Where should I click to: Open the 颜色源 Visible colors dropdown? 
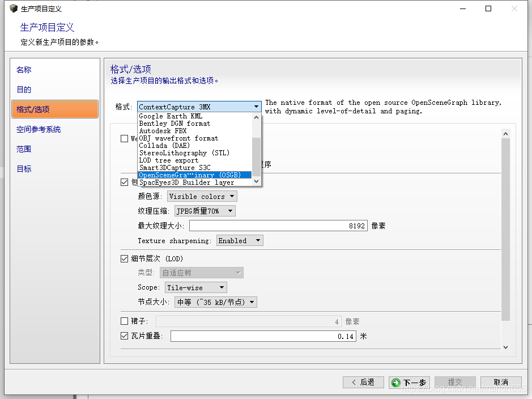click(202, 197)
